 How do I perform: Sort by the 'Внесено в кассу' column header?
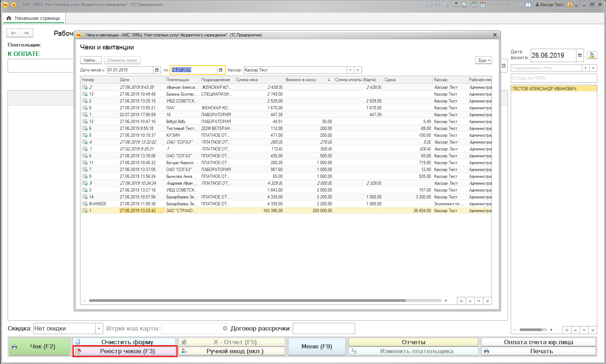(307, 80)
